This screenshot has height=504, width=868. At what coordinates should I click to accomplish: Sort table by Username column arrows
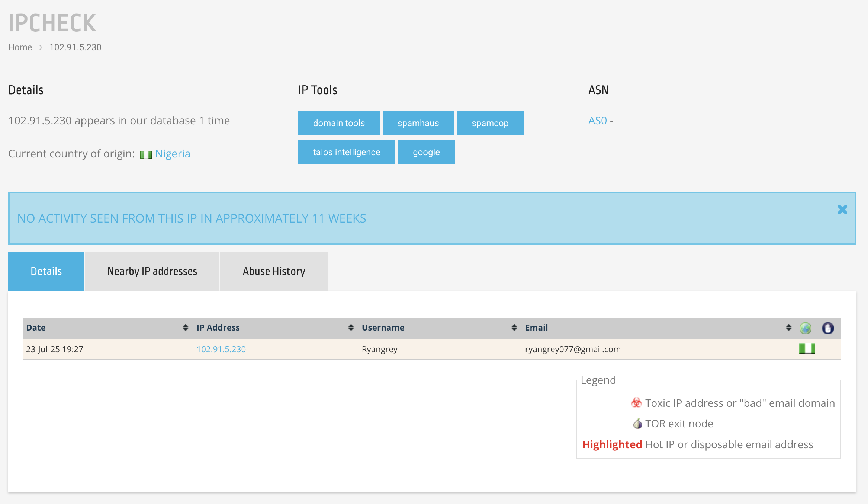coord(514,328)
